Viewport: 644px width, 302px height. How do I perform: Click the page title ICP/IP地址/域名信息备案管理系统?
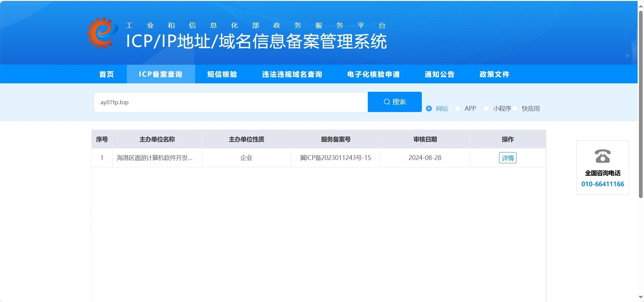pos(256,42)
